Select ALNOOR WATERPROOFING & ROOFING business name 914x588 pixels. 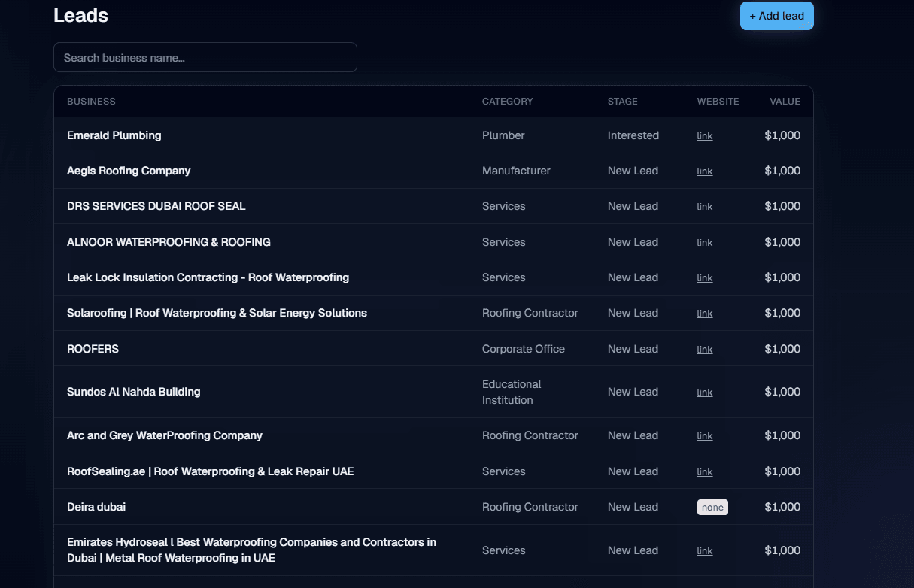[169, 242]
